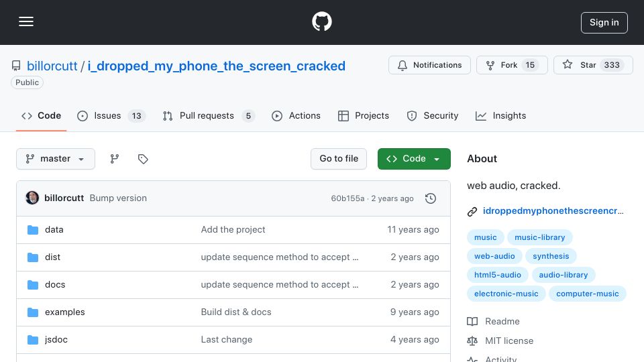Viewport: 644px width, 362px height.
Task: Fork this repository
Action: point(512,65)
